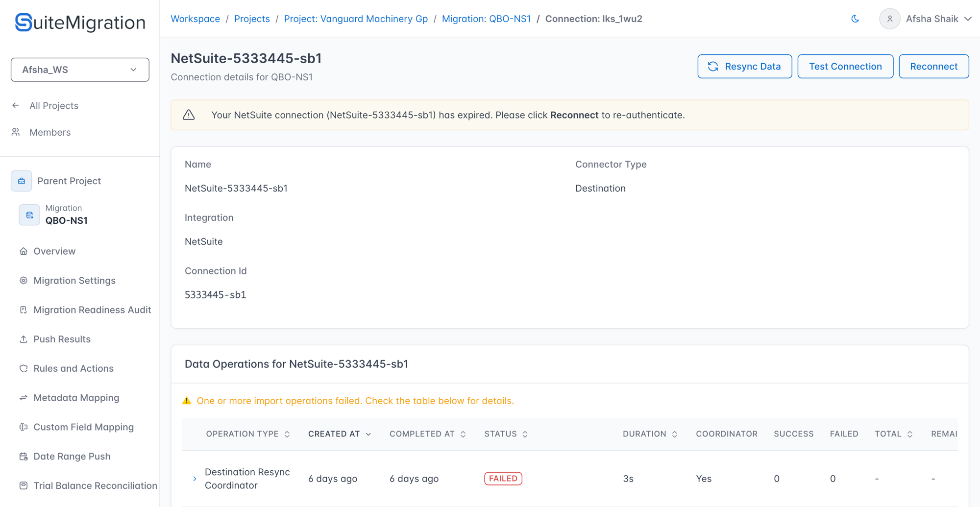Image resolution: width=980 pixels, height=507 pixels.
Task: Go to Metadata Mapping page
Action: coord(76,398)
